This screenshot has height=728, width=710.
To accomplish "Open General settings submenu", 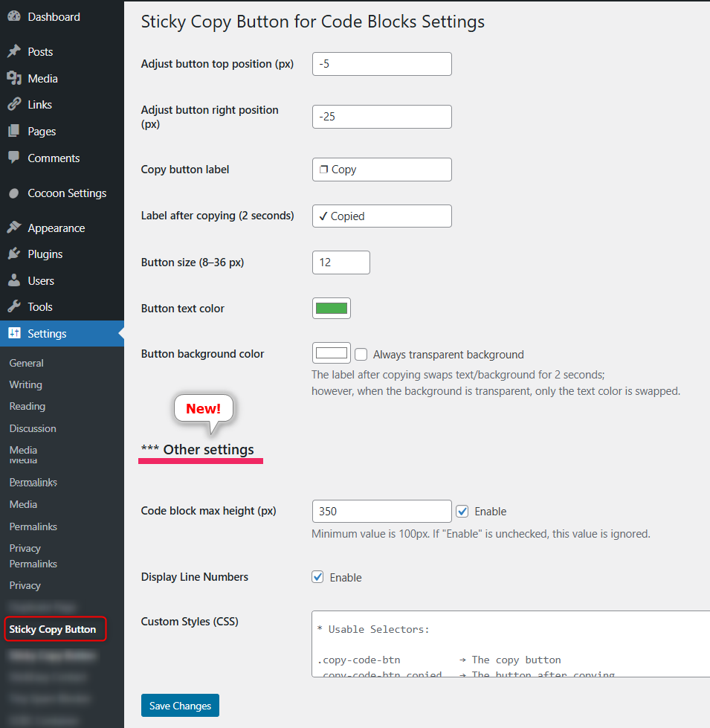I will (x=27, y=363).
